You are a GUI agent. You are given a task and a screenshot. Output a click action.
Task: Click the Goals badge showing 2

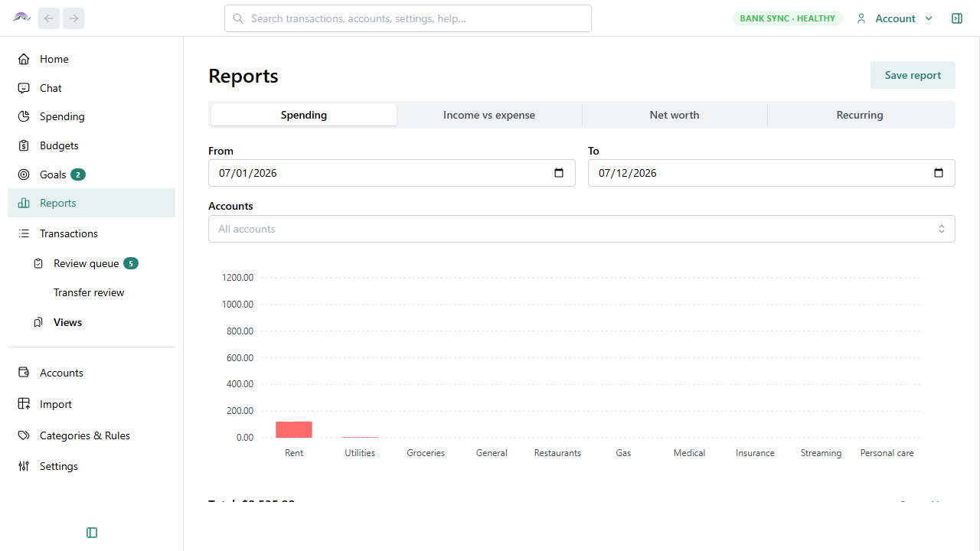pyautogui.click(x=78, y=174)
